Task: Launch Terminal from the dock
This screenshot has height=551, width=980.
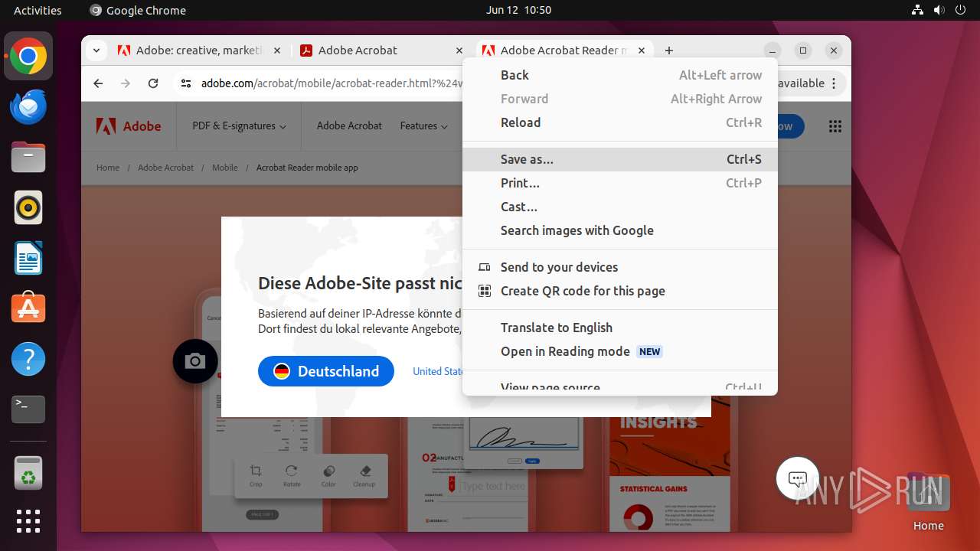Action: 28,409
